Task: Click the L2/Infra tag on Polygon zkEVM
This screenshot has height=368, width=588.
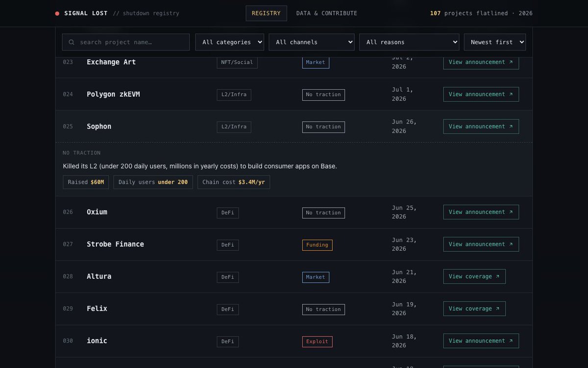Action: coord(234,95)
